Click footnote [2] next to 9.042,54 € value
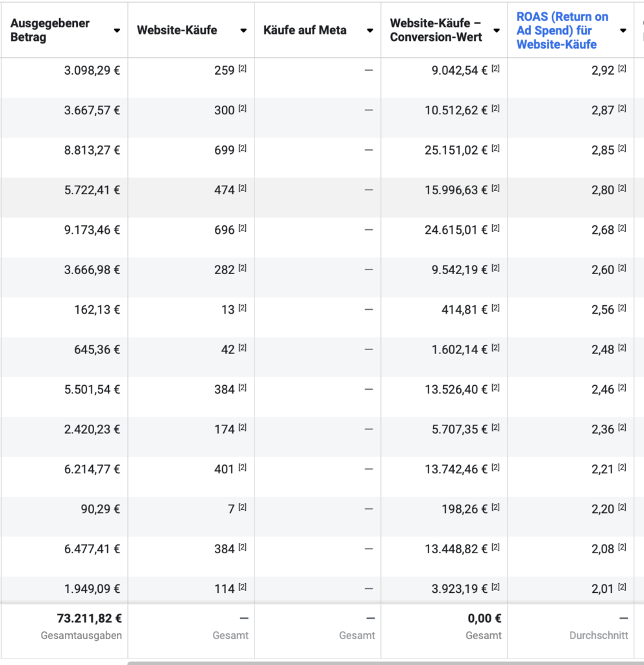Image resolution: width=644 pixels, height=665 pixels. pyautogui.click(x=495, y=68)
